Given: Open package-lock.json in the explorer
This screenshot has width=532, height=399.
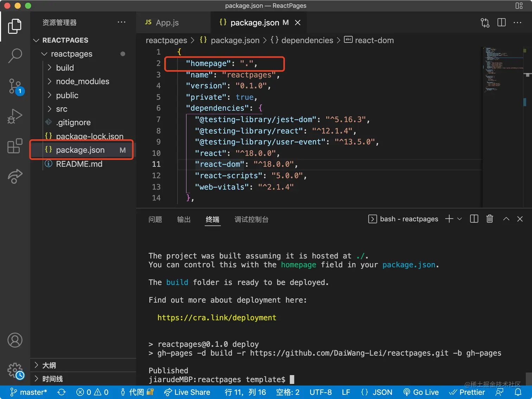Looking at the screenshot, I should click(x=89, y=136).
